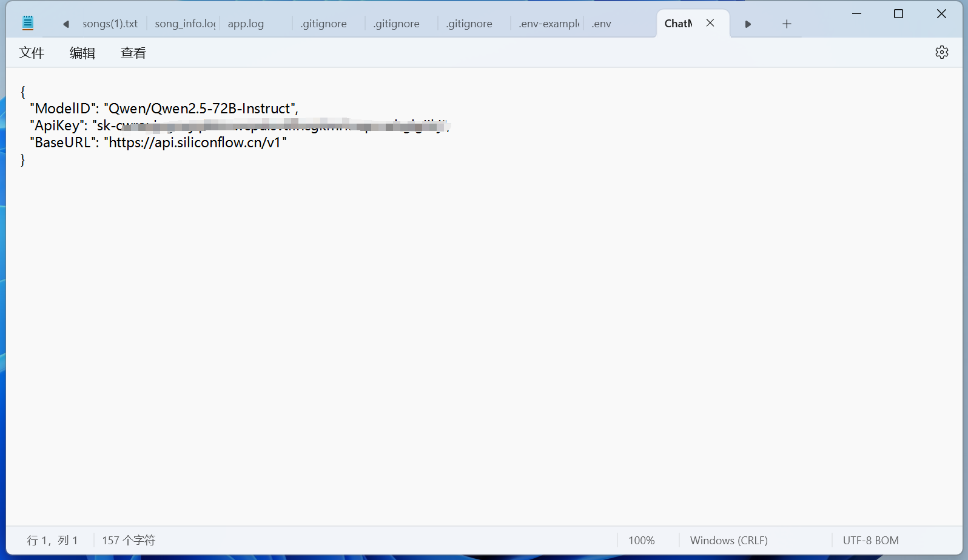The width and height of the screenshot is (968, 560).
Task: Minimize the Notepad window
Action: [x=856, y=14]
